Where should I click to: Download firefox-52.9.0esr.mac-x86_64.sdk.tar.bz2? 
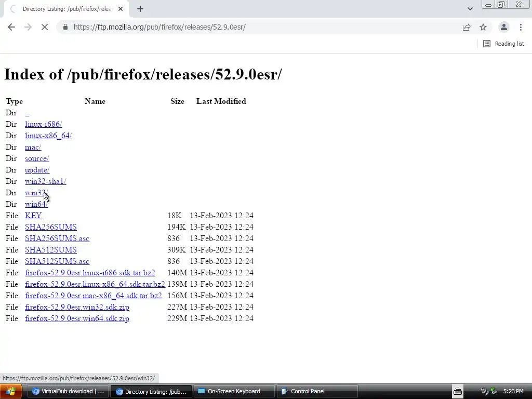click(x=94, y=296)
